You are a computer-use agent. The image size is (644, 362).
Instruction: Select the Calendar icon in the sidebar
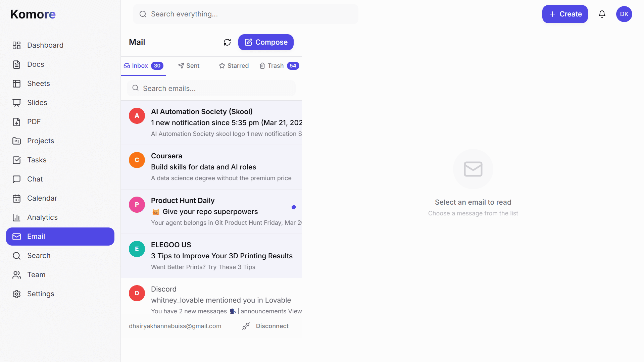pos(17,198)
